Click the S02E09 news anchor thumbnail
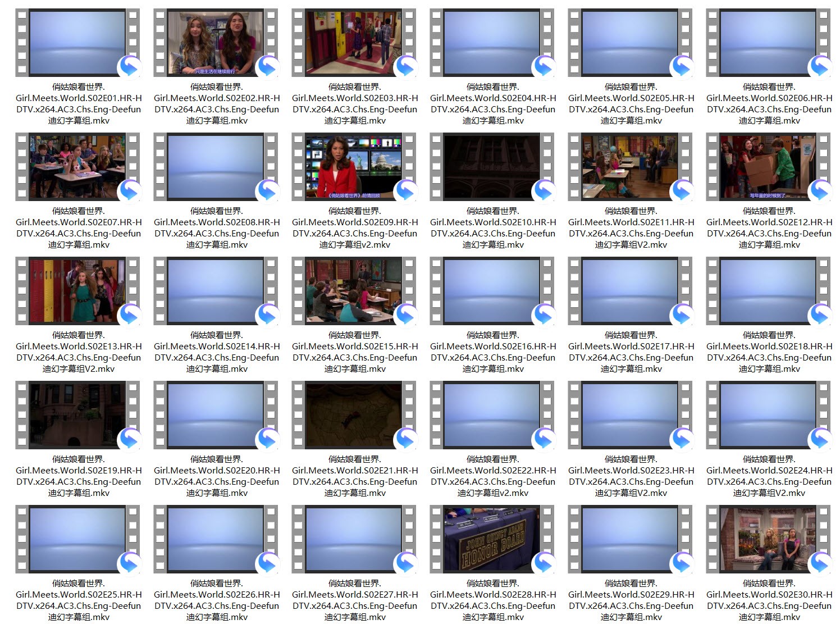This screenshot has width=840, height=624. click(354, 167)
